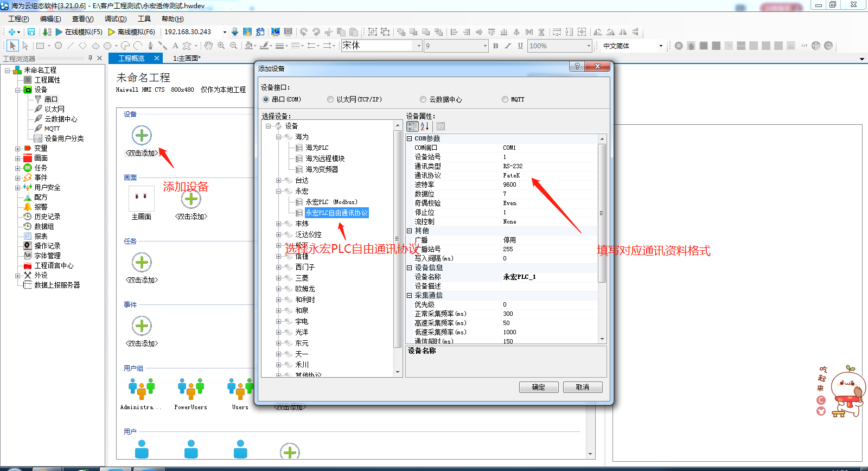Open the IP address 192.168.30.243 dropdown
Screen dimensions: 868x471
click(225, 32)
